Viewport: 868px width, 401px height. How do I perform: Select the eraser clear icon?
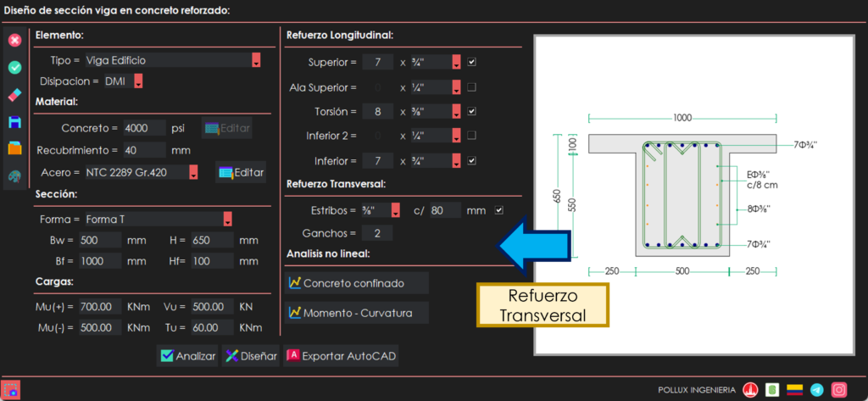[x=14, y=95]
